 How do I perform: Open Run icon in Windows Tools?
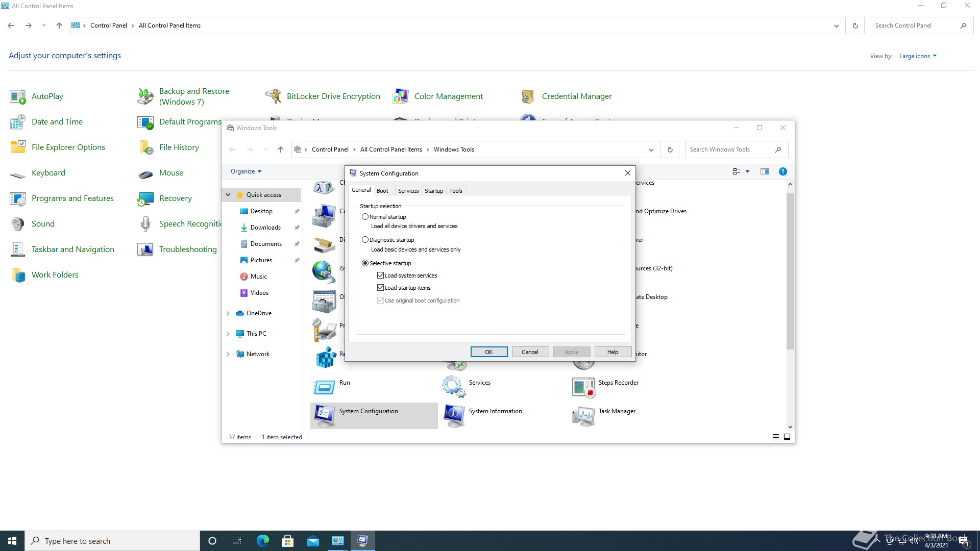[x=324, y=387]
